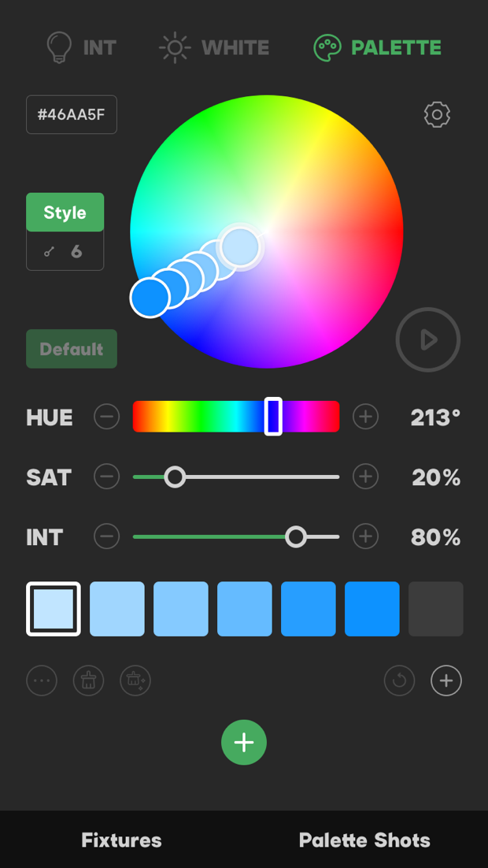
Task: Add a swatch with the outlined plus
Action: 446,681
